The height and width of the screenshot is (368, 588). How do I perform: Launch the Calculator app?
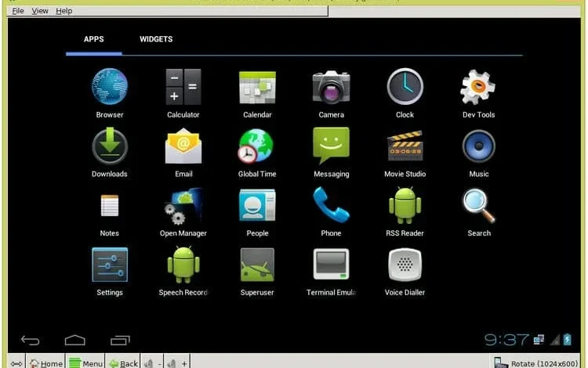point(183,87)
